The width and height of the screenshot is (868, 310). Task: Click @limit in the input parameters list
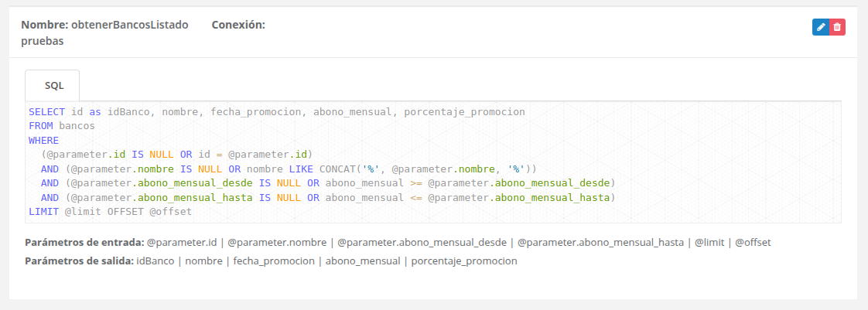pos(709,243)
